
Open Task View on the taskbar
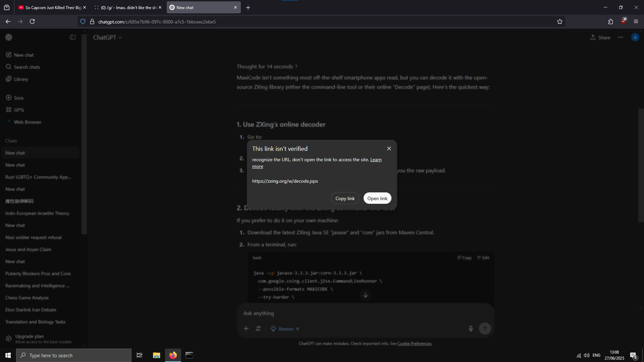140,355
